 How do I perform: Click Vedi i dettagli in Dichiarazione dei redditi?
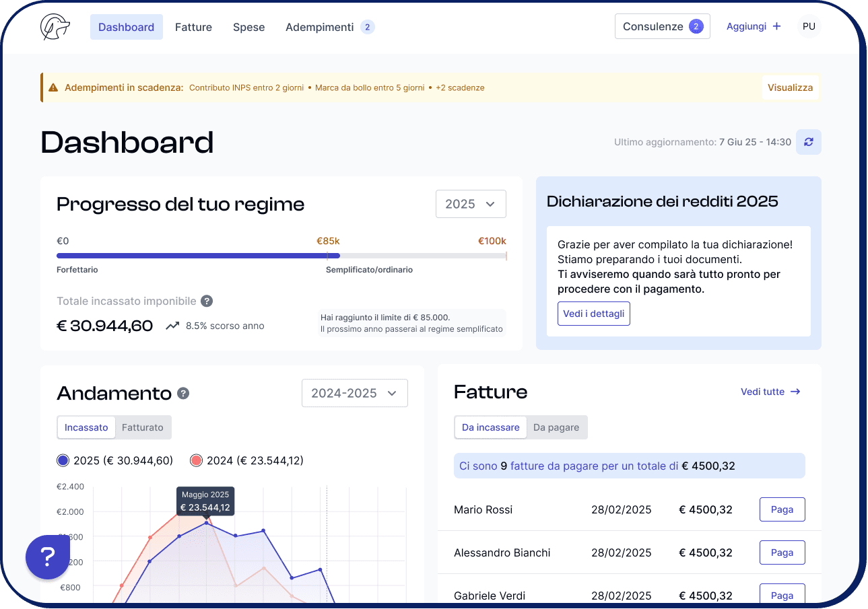pos(593,314)
